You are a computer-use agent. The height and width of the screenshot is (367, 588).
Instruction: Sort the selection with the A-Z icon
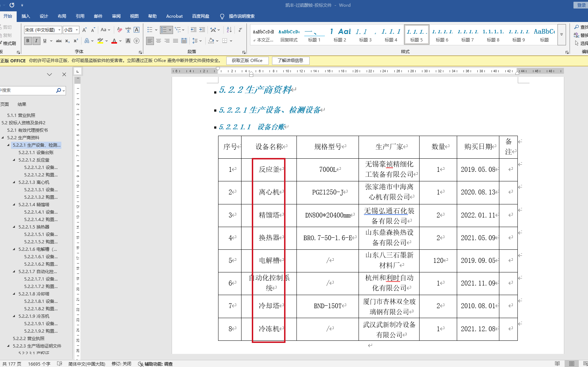[229, 30]
